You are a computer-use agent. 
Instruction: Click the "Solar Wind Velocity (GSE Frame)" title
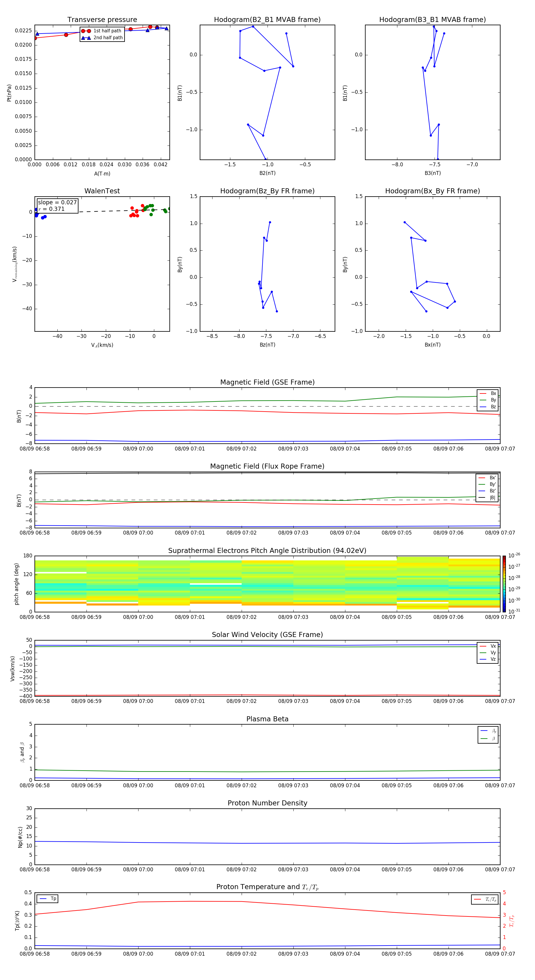click(267, 635)
